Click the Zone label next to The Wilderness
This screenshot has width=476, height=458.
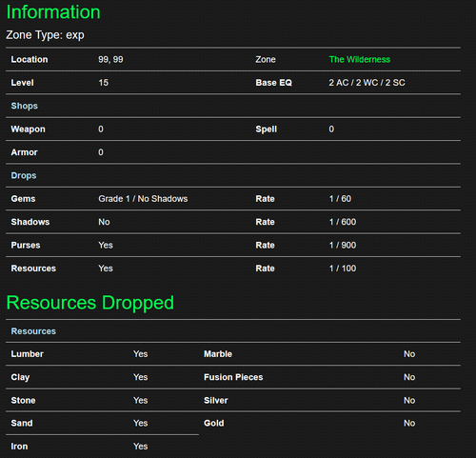point(266,59)
